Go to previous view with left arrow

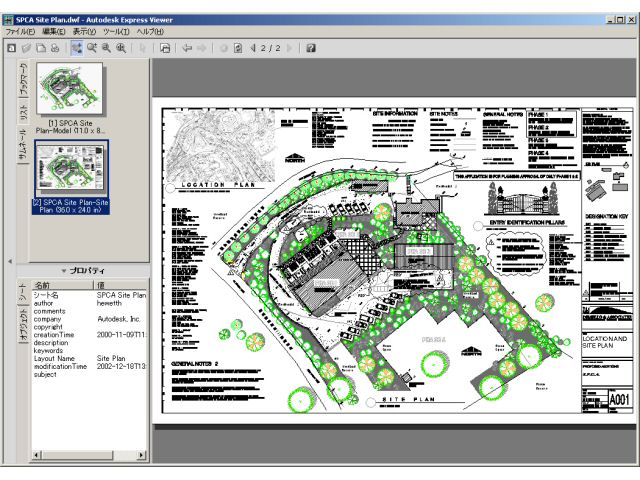tap(187, 47)
